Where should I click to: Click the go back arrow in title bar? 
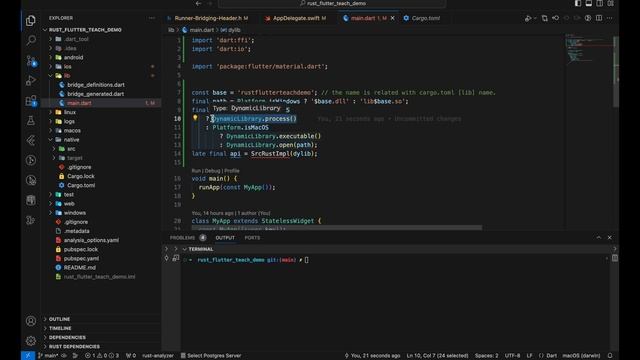(x=198, y=3)
